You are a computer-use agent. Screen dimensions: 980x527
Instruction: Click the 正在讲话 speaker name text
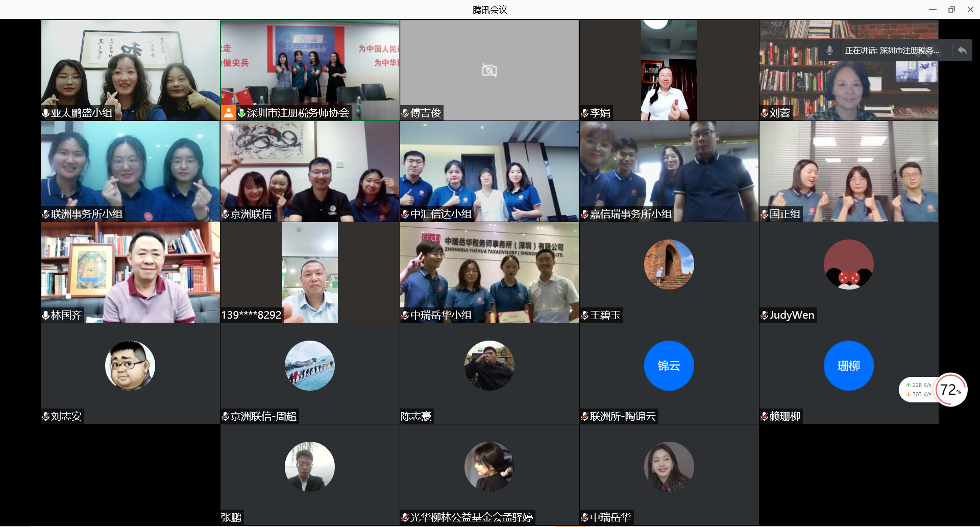(x=891, y=50)
